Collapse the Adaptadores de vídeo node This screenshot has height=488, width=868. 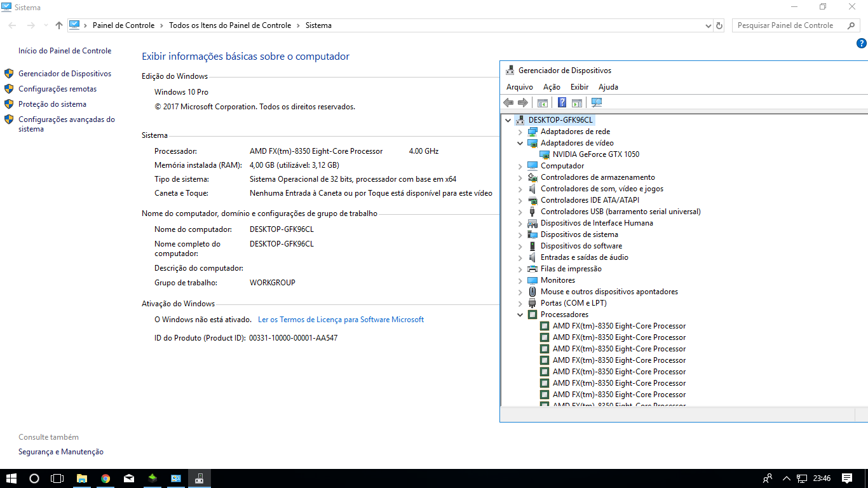click(520, 143)
